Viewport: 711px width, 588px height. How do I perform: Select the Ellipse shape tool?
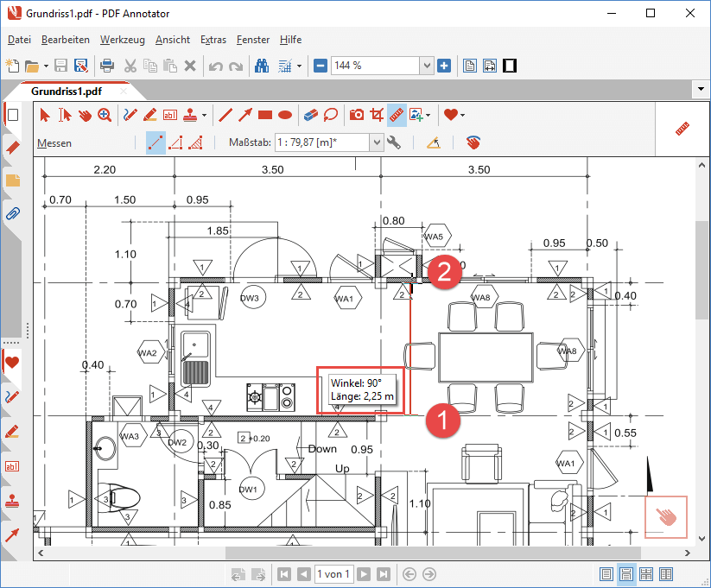285,115
